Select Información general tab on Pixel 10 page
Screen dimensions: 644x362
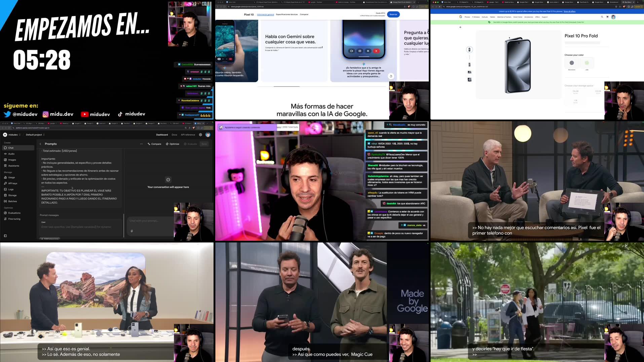[x=265, y=14]
